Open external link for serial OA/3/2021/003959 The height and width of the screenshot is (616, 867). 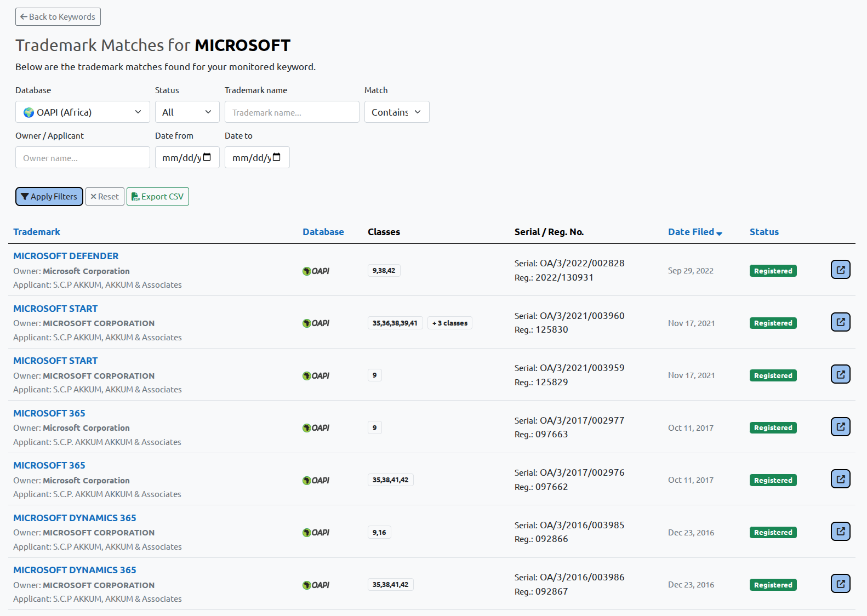[x=840, y=374]
